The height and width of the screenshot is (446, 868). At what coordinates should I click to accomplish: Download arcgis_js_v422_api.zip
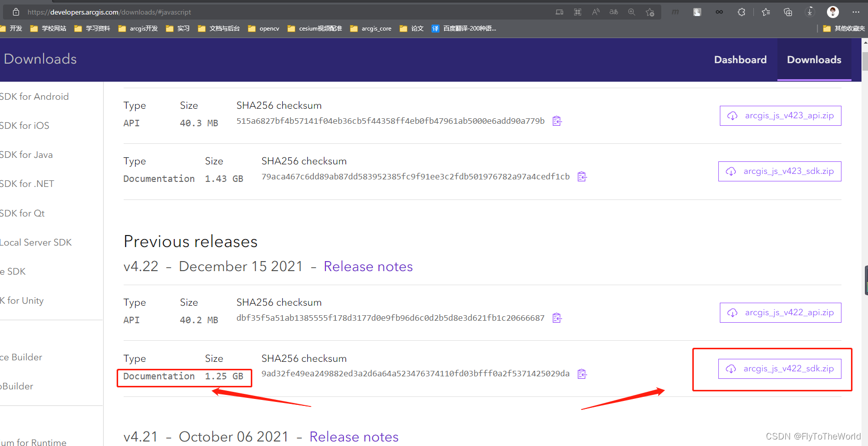click(x=780, y=313)
